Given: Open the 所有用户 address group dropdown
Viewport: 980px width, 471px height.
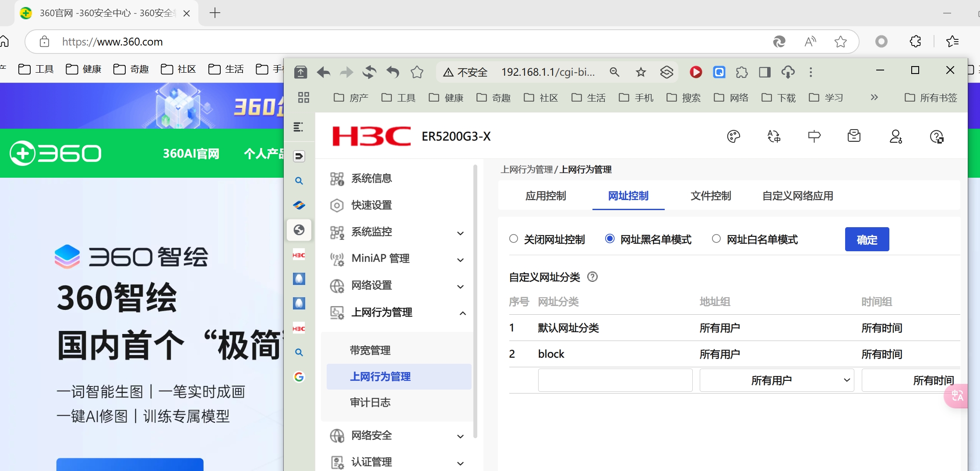Looking at the screenshot, I should [776, 380].
